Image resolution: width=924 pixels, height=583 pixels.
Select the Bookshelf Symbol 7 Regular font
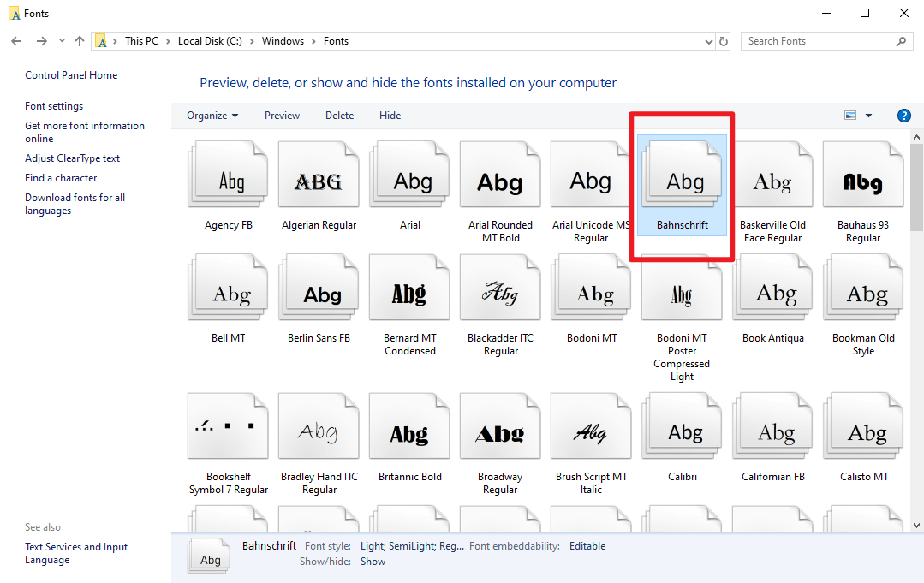[228, 426]
